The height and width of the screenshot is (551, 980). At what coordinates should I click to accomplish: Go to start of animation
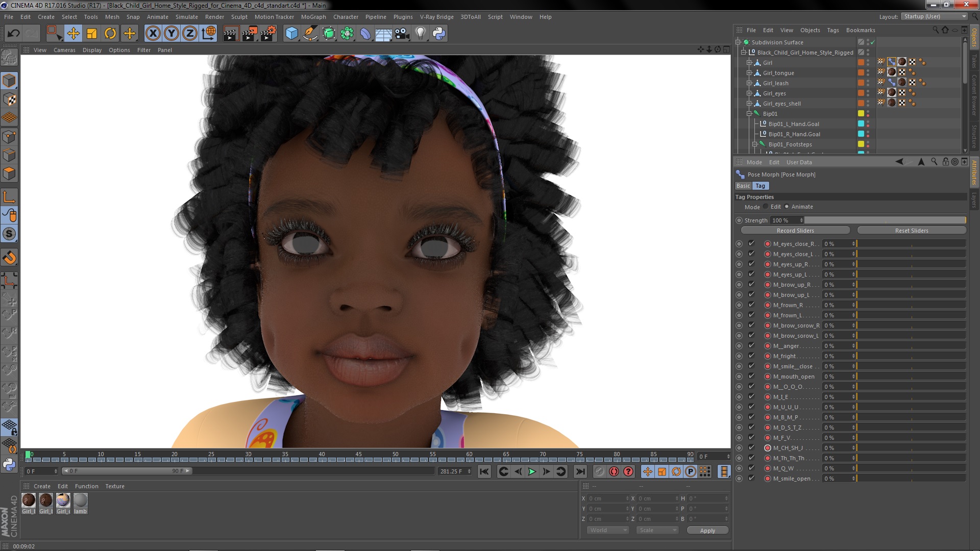484,471
